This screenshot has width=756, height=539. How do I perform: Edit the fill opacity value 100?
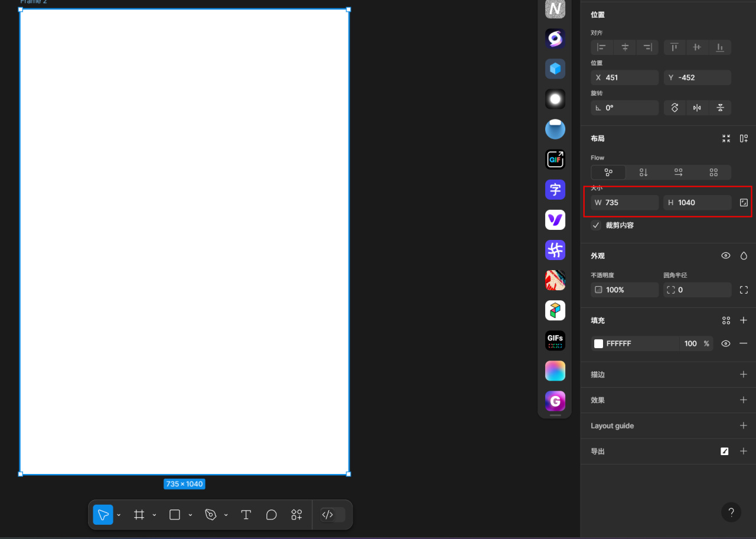click(690, 343)
